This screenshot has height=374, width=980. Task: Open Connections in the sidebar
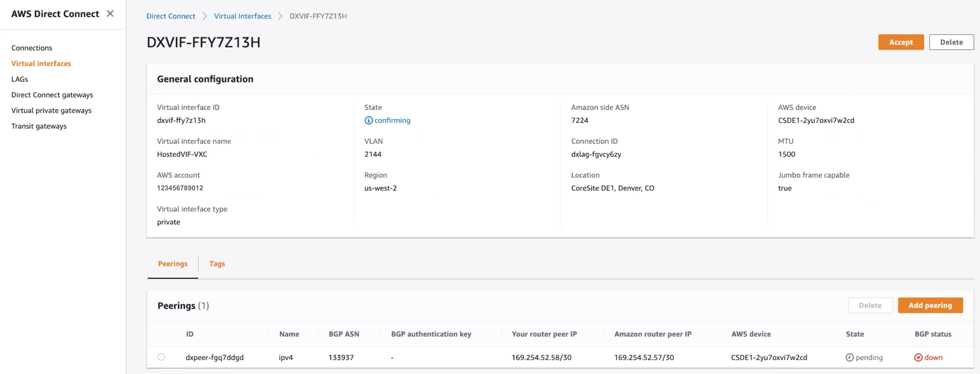pos(32,48)
